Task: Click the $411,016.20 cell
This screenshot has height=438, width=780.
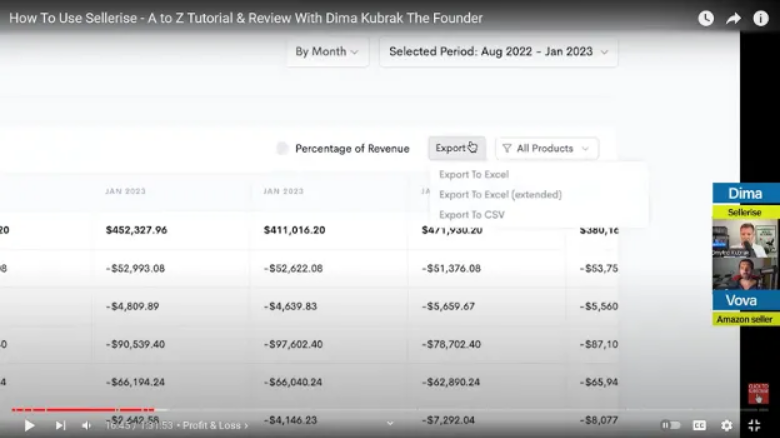Action: 294,230
